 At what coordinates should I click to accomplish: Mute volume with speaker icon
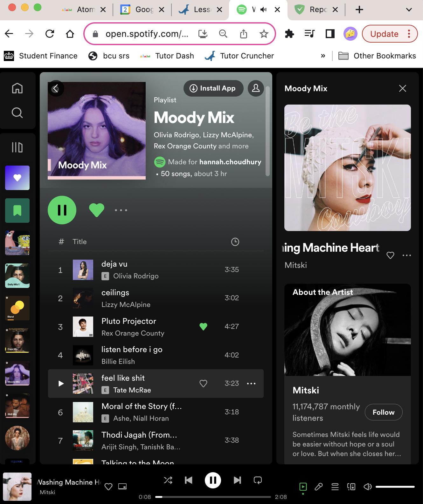point(368,487)
